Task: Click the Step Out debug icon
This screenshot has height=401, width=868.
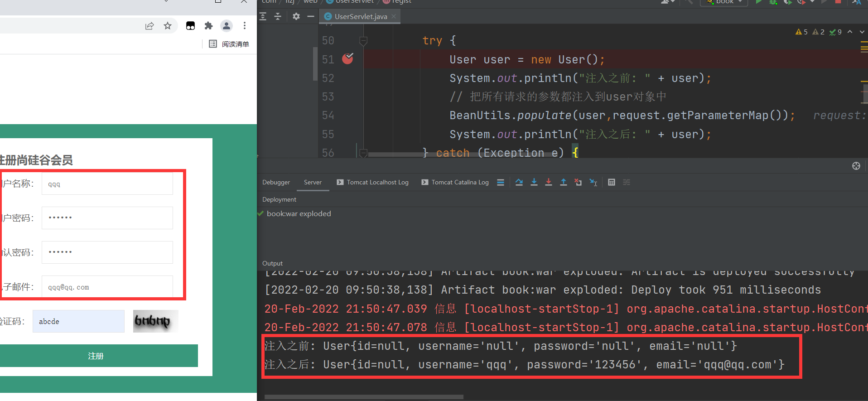Action: (x=564, y=182)
